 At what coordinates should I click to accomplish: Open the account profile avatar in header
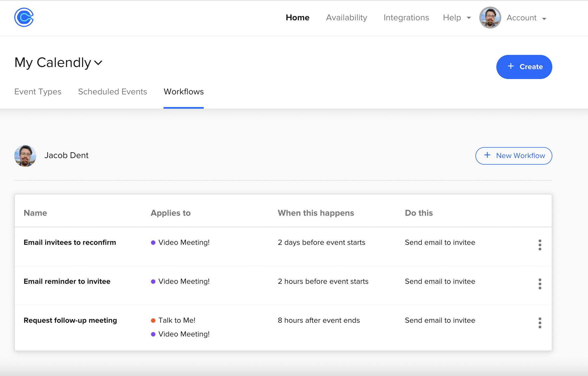click(490, 18)
